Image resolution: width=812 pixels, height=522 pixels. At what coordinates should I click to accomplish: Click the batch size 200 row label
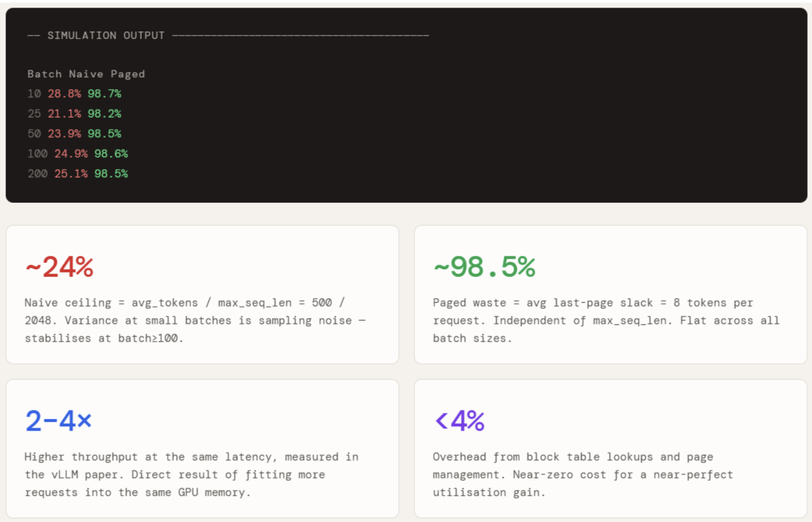coord(37,174)
